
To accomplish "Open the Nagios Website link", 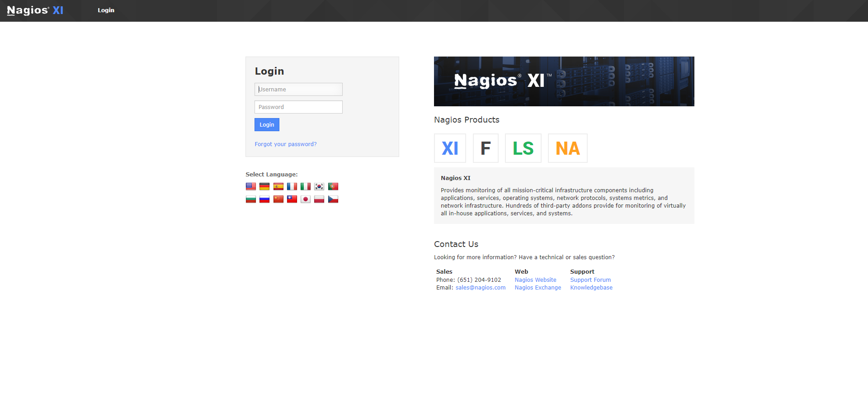I will tap(536, 280).
